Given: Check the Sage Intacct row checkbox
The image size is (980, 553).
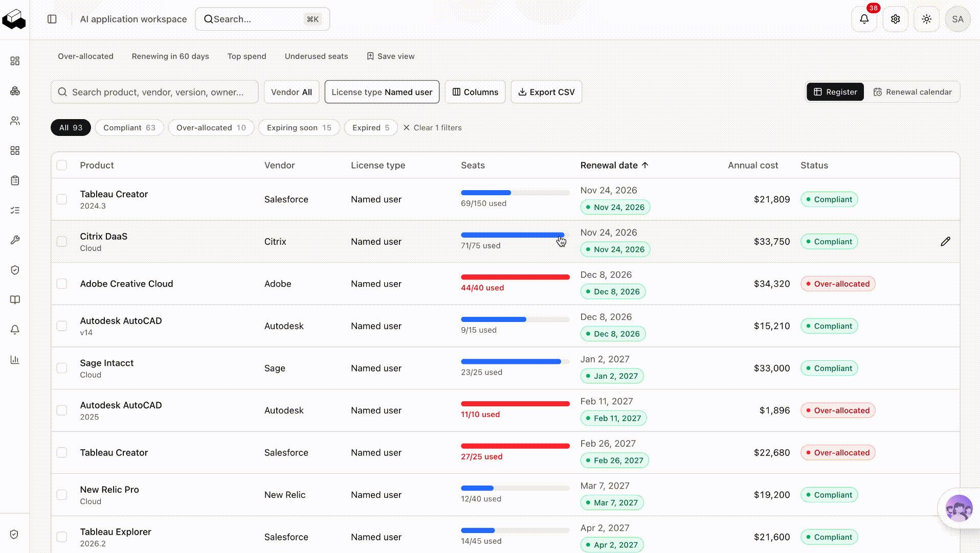Looking at the screenshot, I should point(62,368).
